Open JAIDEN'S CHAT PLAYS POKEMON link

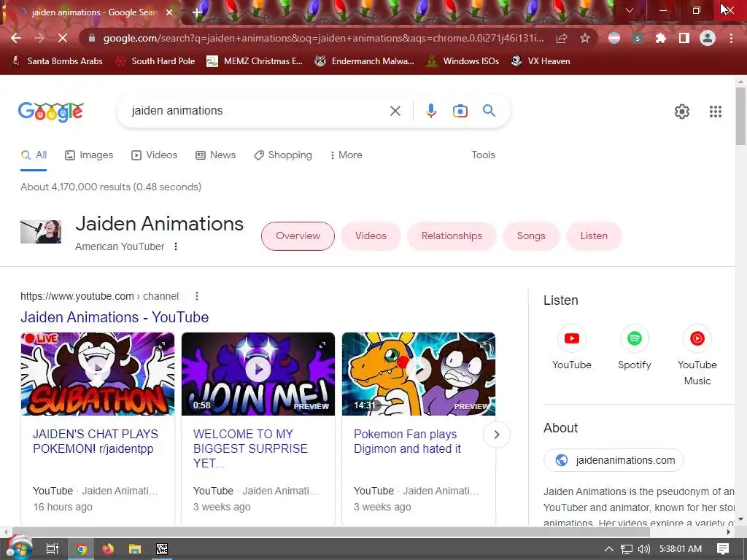pos(96,441)
